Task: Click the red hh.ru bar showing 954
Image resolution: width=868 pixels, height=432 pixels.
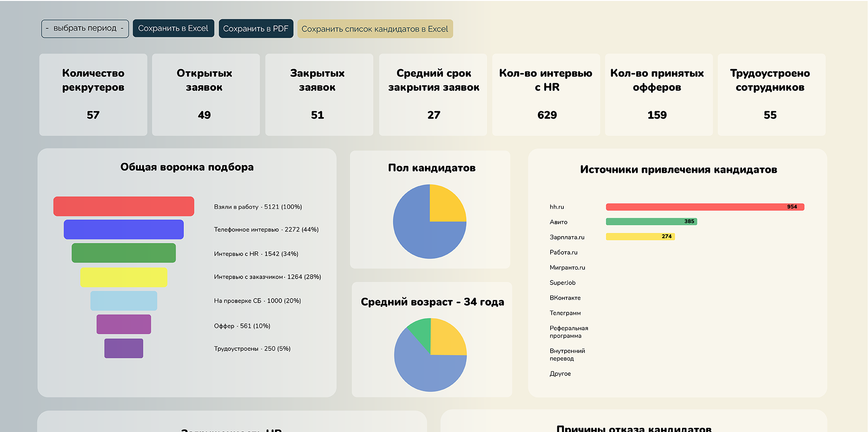Action: (x=705, y=207)
